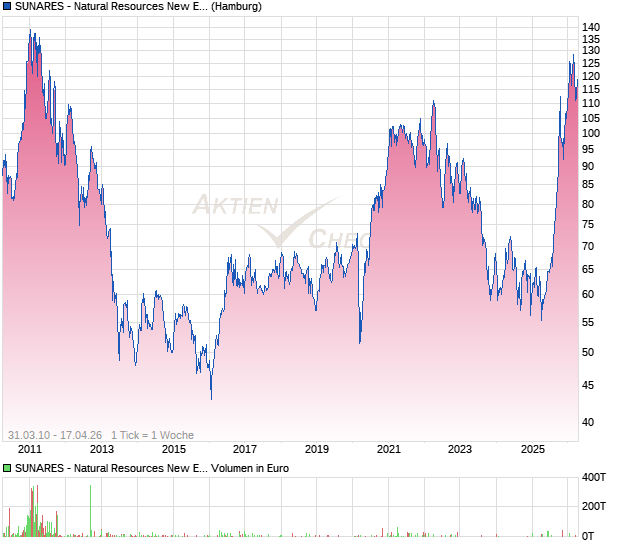Click the 140 price axis label

(x=591, y=27)
